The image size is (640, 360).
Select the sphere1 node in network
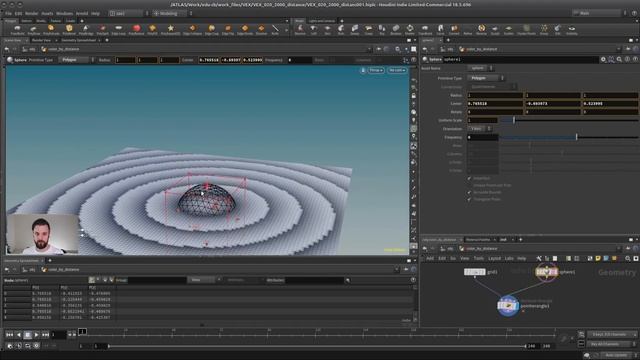click(547, 272)
